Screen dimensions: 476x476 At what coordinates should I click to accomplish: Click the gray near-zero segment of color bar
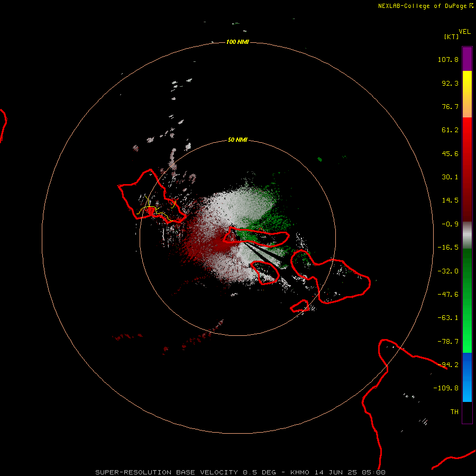pyautogui.click(x=467, y=235)
